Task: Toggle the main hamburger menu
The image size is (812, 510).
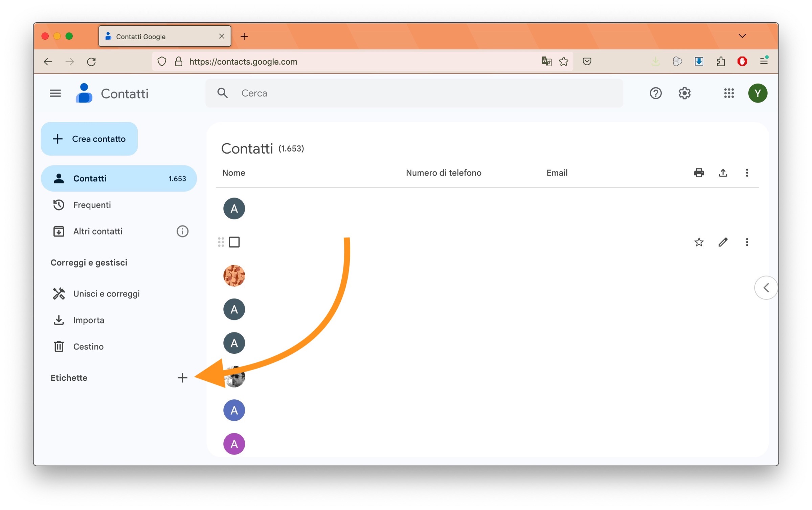Action: [55, 93]
